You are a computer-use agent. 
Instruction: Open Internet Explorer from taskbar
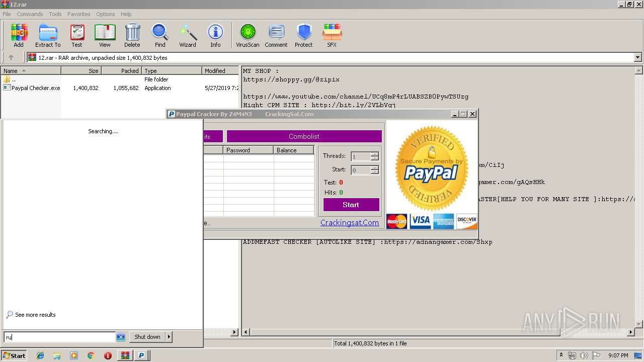click(x=40, y=355)
